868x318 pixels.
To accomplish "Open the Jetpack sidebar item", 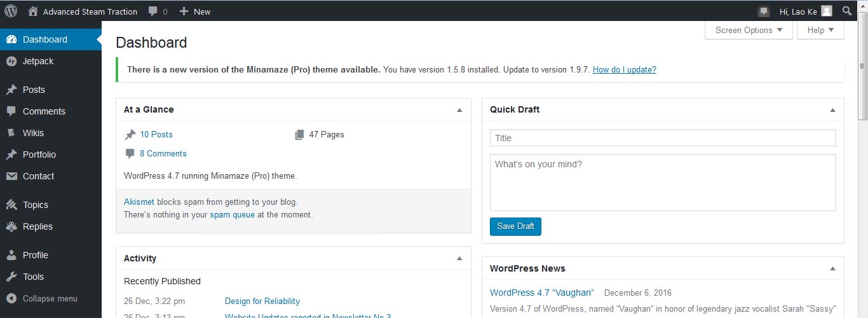I will tap(38, 61).
